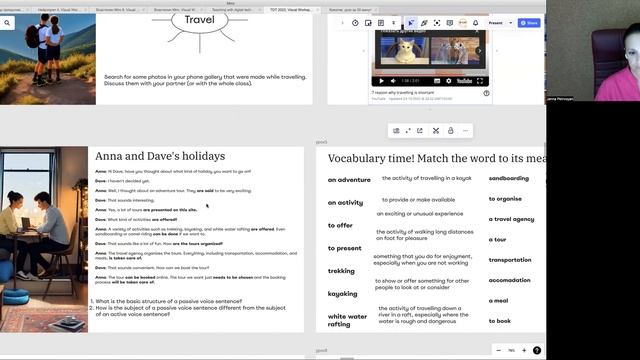Viewport: 640px width, 360px height.
Task: Select the couple at table illustration
Action: pyautogui.click(x=44, y=240)
